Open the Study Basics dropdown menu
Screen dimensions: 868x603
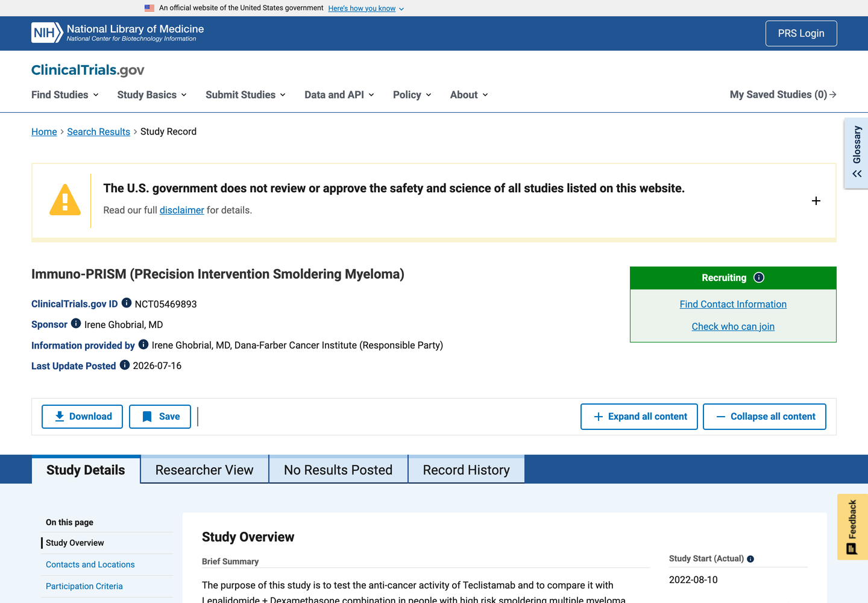(153, 95)
